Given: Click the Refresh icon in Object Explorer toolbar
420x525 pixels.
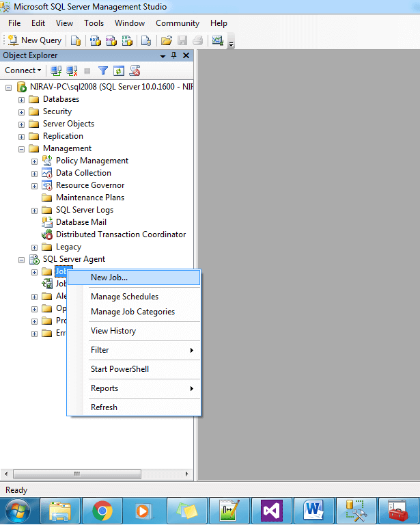Looking at the screenshot, I should pyautogui.click(x=119, y=70).
